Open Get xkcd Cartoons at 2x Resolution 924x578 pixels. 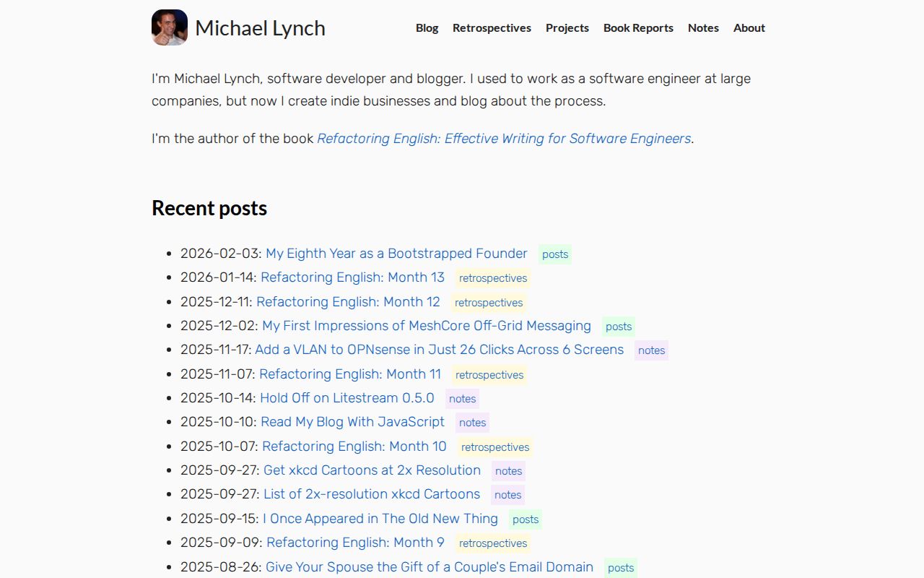(x=372, y=470)
